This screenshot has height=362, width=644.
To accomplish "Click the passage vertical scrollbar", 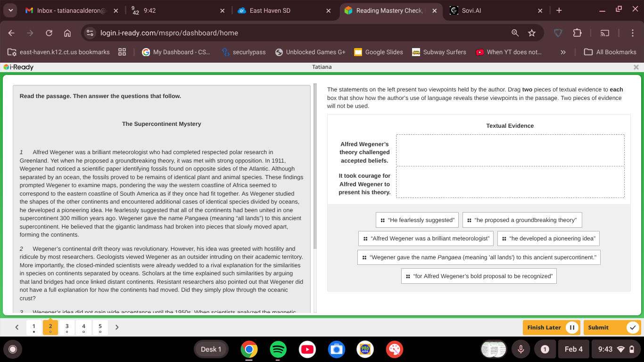I will tap(315, 165).
